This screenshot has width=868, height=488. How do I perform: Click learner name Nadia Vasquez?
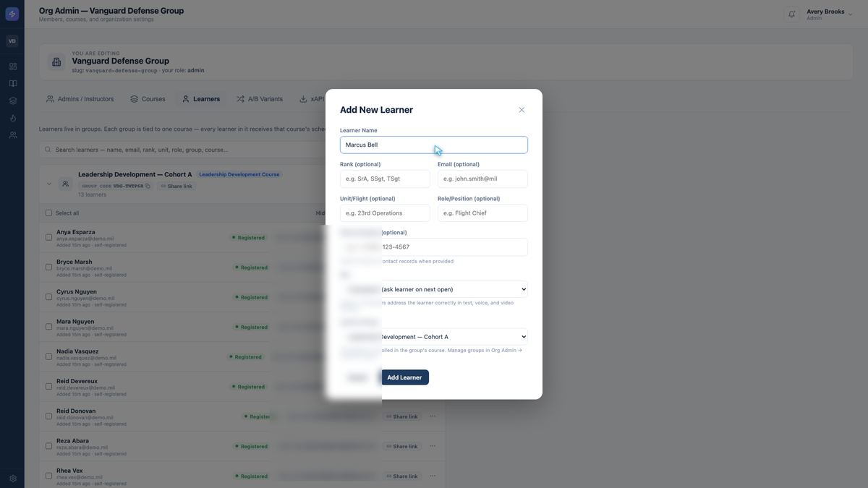click(x=77, y=351)
